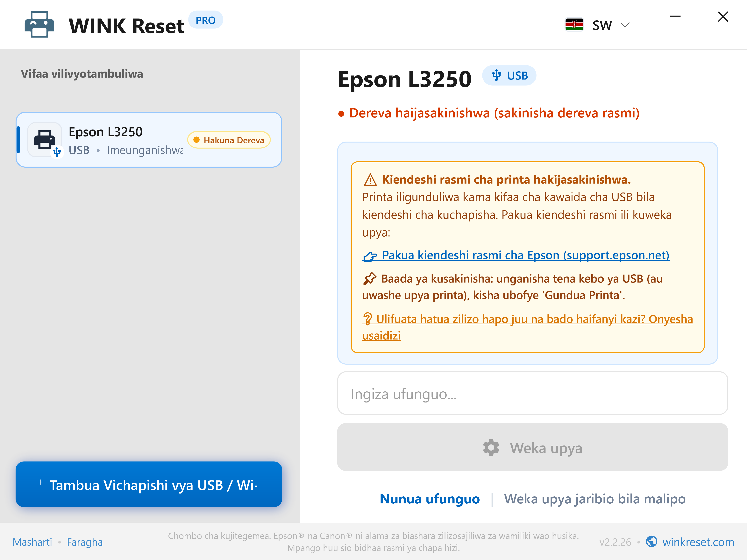Click the printer icon on the Epson L3250 card
Image resolution: width=747 pixels, height=560 pixels.
tap(45, 139)
